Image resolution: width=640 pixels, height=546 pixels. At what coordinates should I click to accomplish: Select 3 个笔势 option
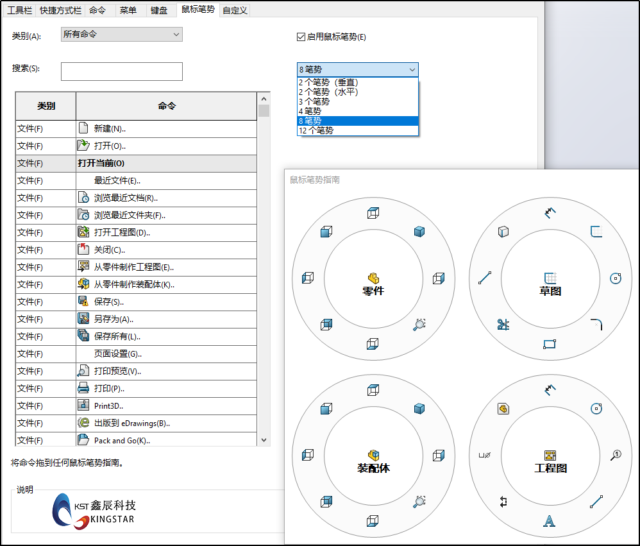358,102
